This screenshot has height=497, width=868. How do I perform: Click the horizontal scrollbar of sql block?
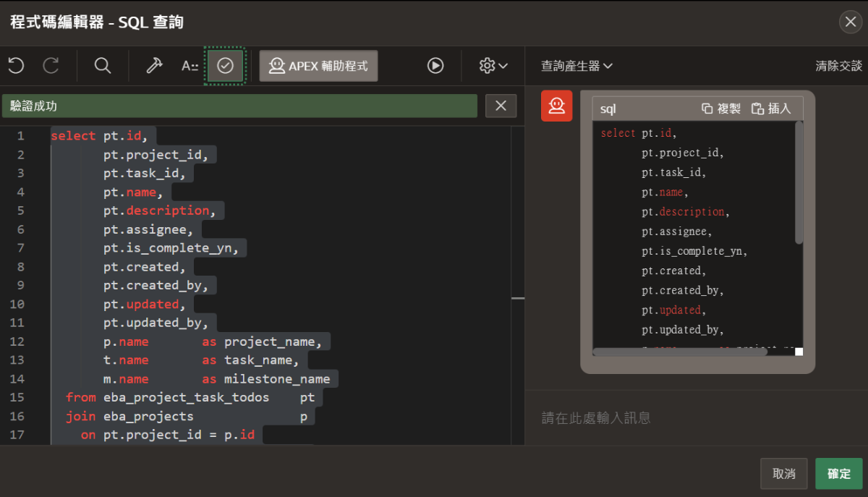[680, 352]
